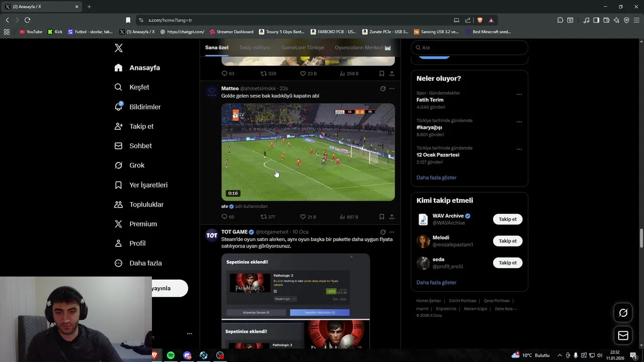
Task: Open the TOT GAME profile avatar
Action: [212, 235]
